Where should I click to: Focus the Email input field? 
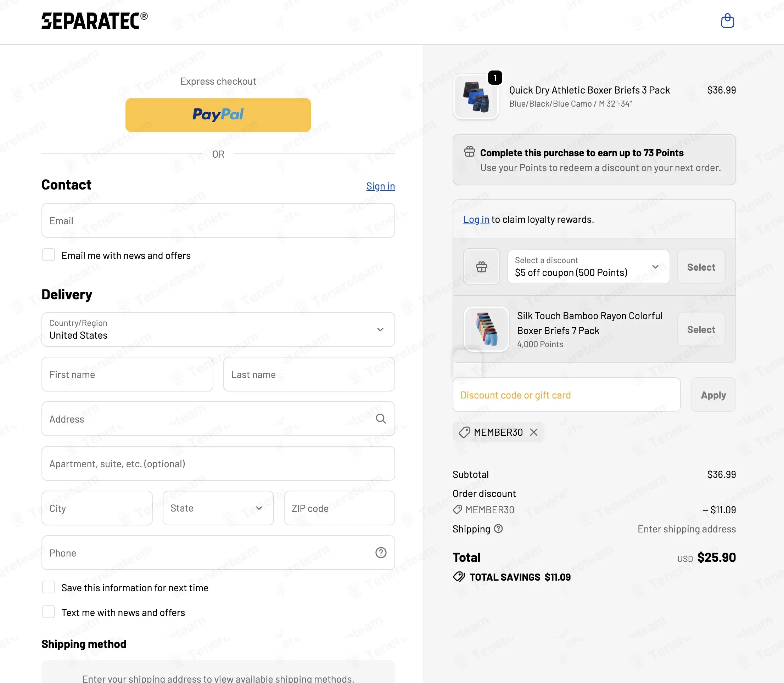click(218, 220)
